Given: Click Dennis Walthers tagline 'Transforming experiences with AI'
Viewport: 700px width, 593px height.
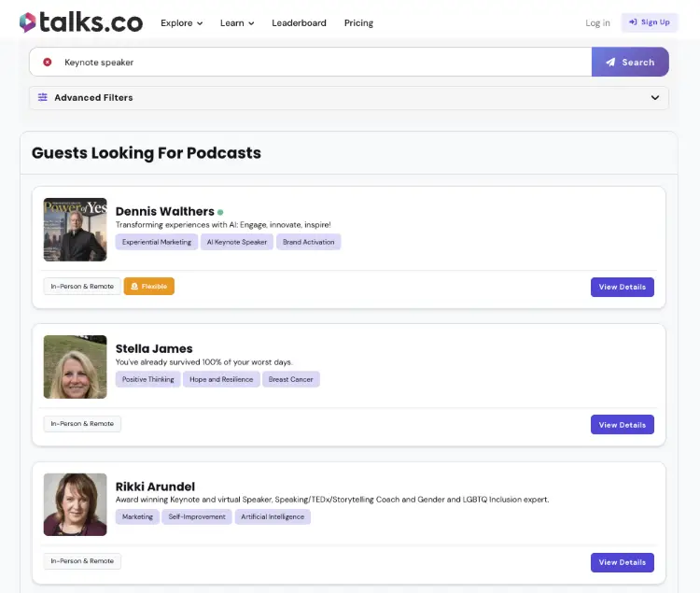Looking at the screenshot, I should (x=223, y=225).
